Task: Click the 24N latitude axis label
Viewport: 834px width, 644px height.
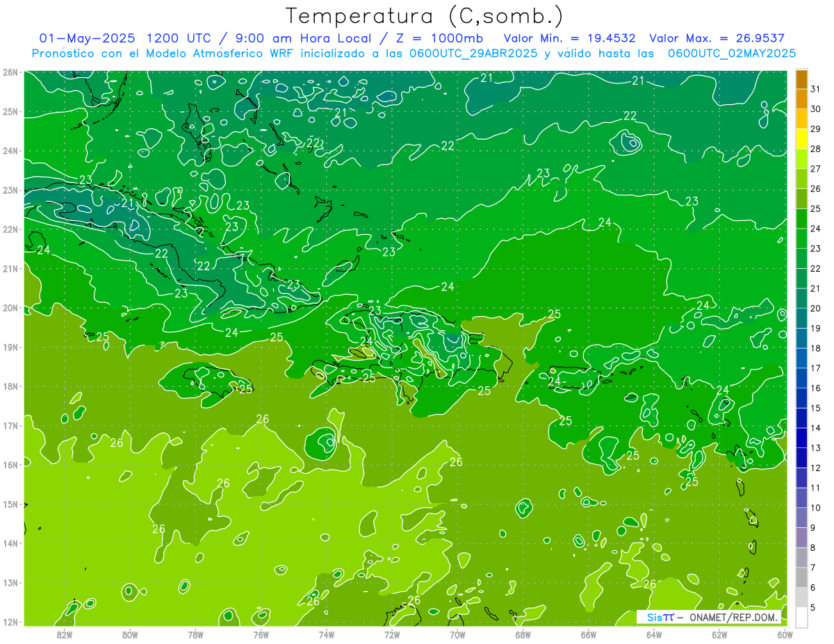Action: [10, 151]
